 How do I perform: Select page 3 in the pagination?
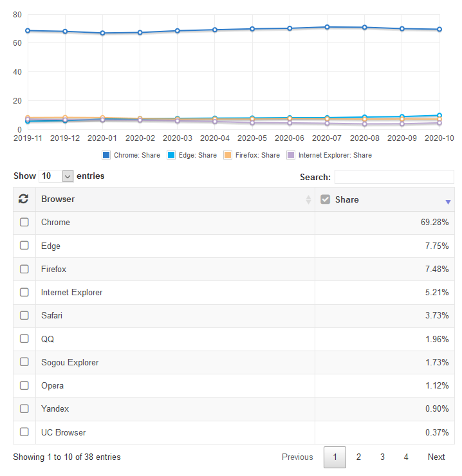(382, 457)
